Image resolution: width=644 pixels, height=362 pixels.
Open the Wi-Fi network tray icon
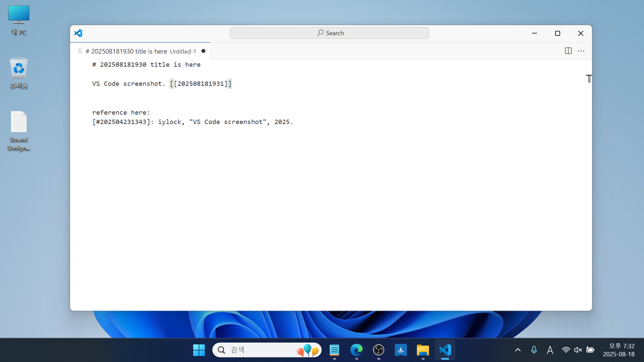pyautogui.click(x=566, y=350)
